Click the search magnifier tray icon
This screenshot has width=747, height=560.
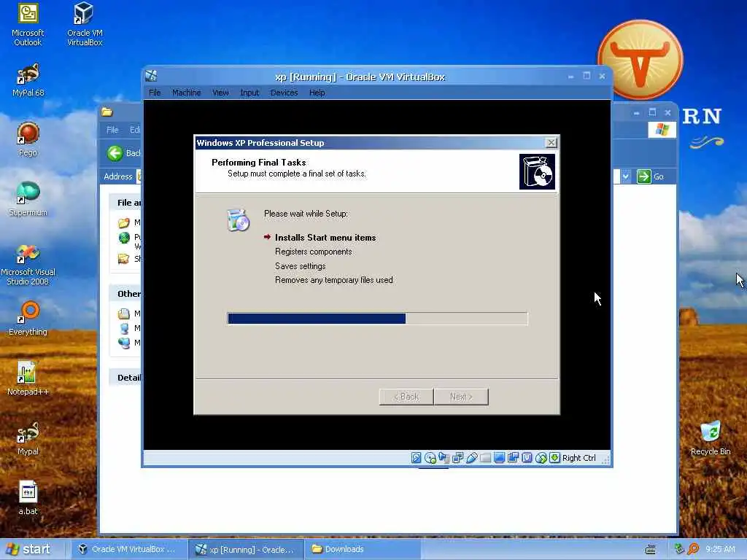693,549
